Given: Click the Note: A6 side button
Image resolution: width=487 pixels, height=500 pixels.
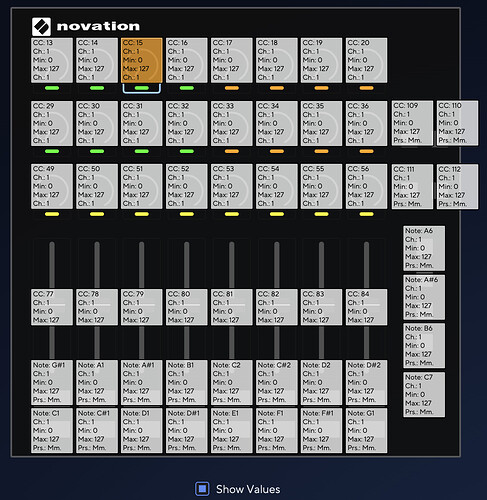Looking at the screenshot, I should [424, 248].
